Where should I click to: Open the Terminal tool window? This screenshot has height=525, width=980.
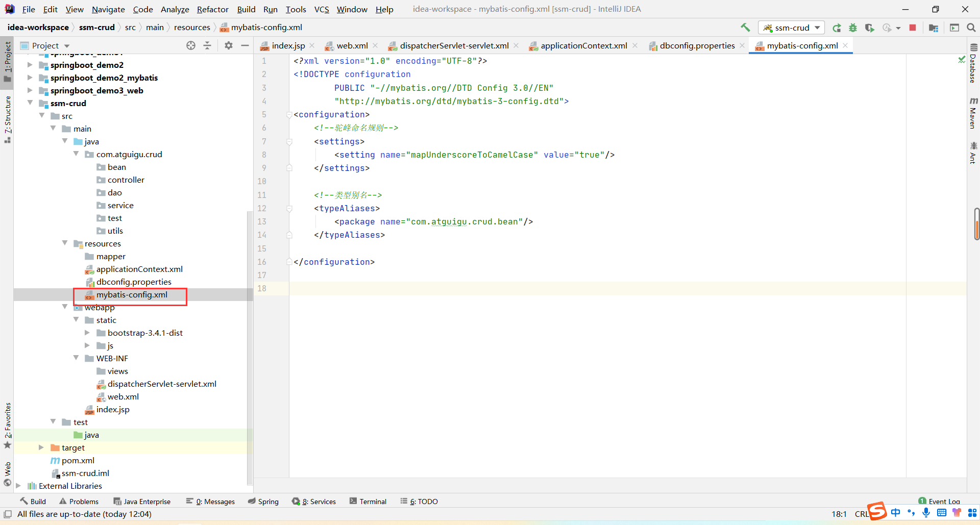tap(368, 502)
